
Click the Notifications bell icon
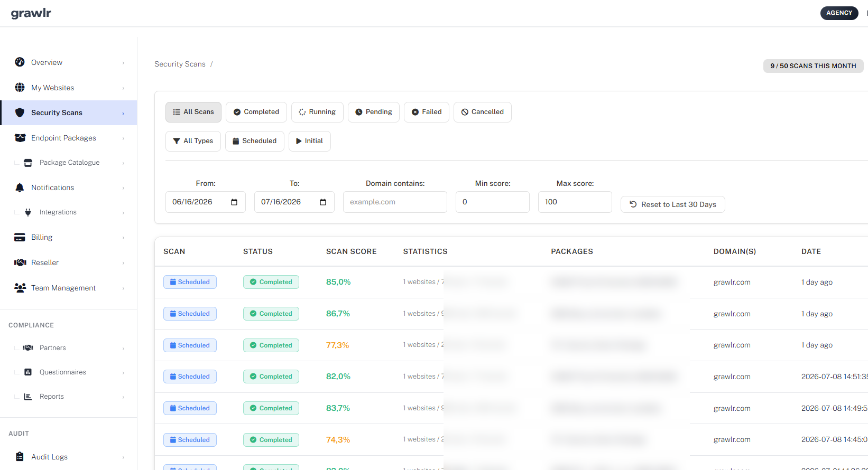coord(20,187)
